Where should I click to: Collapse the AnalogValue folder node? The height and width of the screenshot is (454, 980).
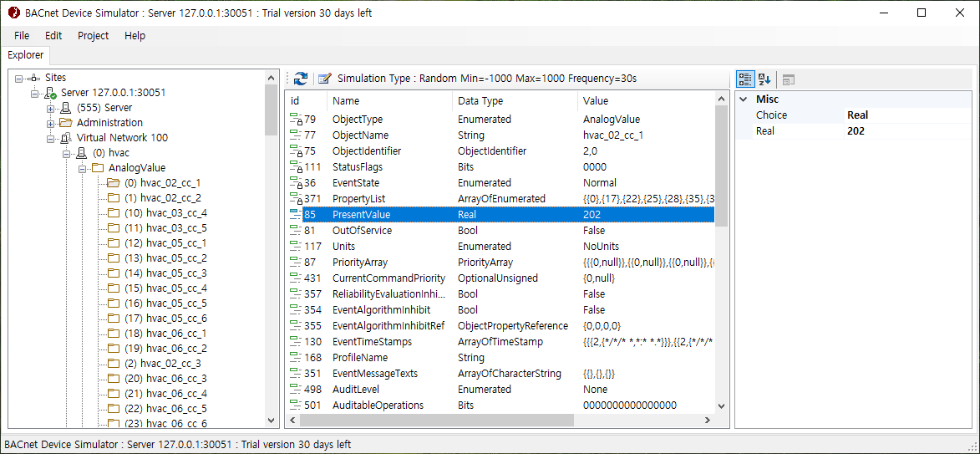(x=81, y=168)
